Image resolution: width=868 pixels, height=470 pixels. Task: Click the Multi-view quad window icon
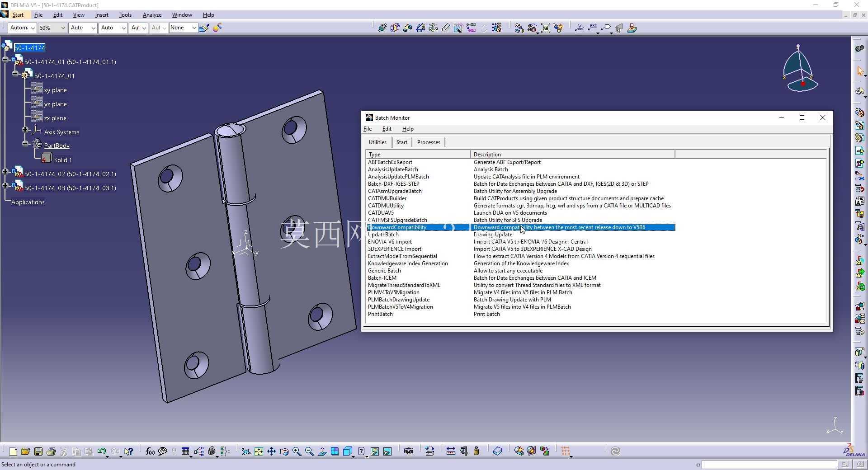(x=335, y=451)
